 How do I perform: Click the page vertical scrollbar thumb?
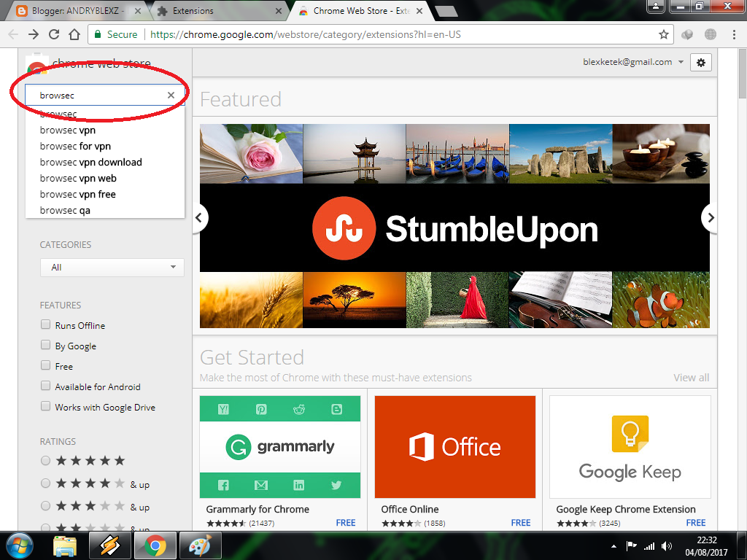[742, 74]
